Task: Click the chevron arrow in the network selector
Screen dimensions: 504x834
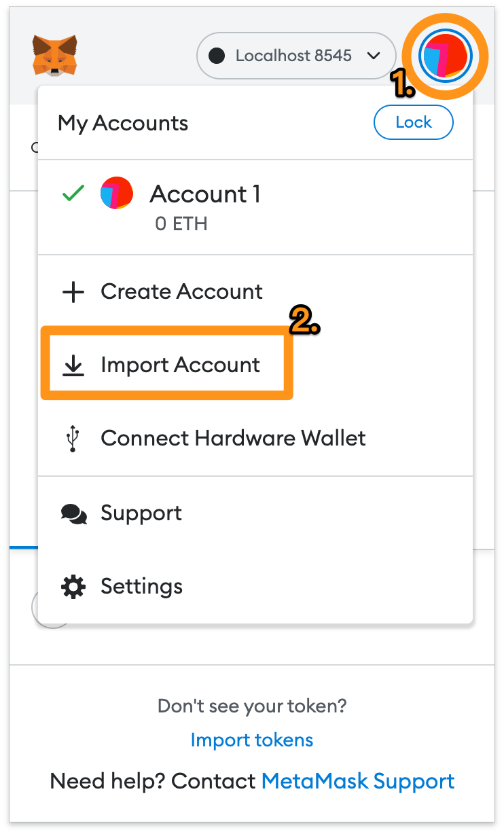Action: (x=373, y=56)
